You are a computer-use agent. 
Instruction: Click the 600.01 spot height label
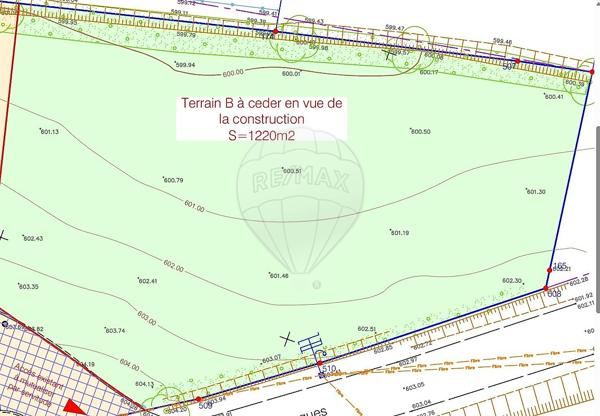click(x=291, y=74)
